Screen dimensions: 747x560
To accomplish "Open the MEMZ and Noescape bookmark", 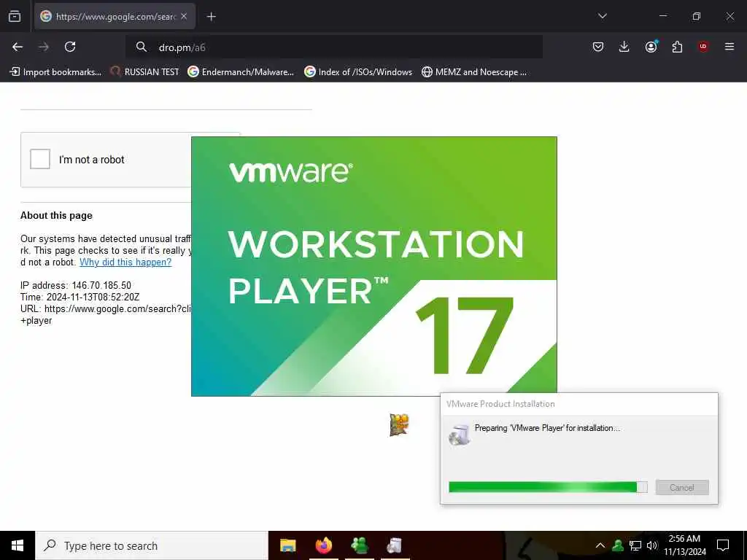I will 474,72.
